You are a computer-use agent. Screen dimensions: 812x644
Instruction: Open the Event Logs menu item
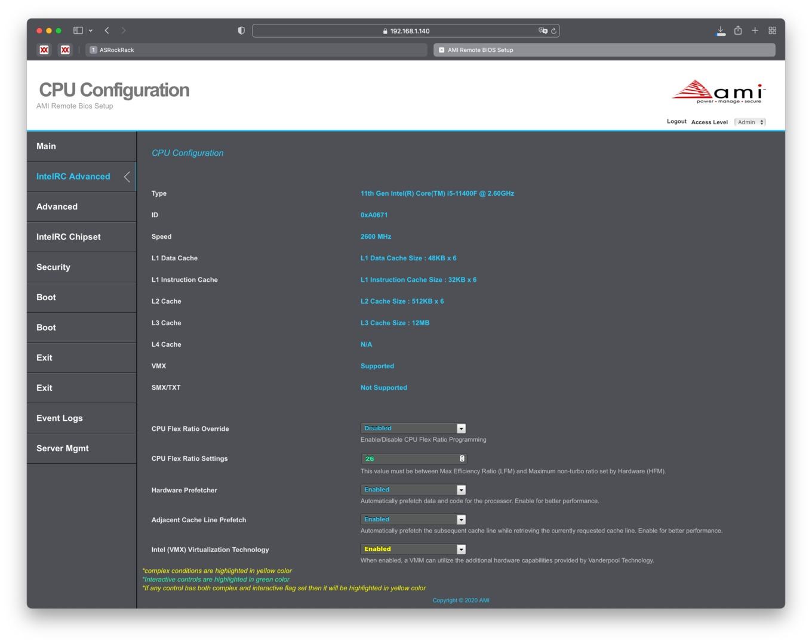(x=82, y=418)
